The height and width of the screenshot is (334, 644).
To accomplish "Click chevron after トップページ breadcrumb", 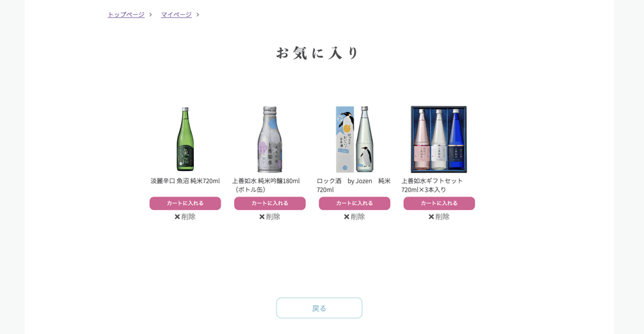I will pos(150,15).
